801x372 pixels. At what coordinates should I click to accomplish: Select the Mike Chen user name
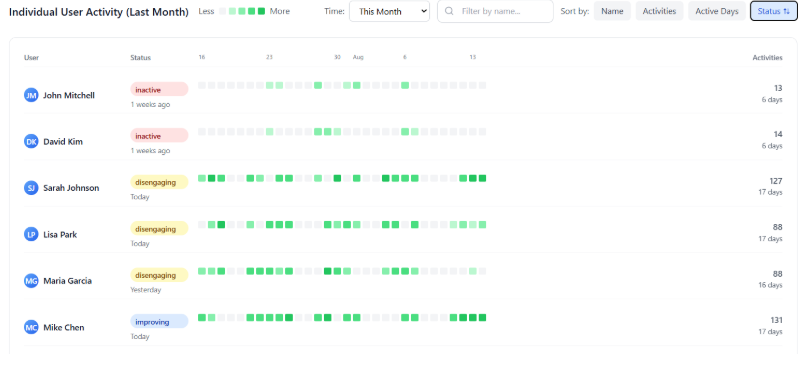63,327
